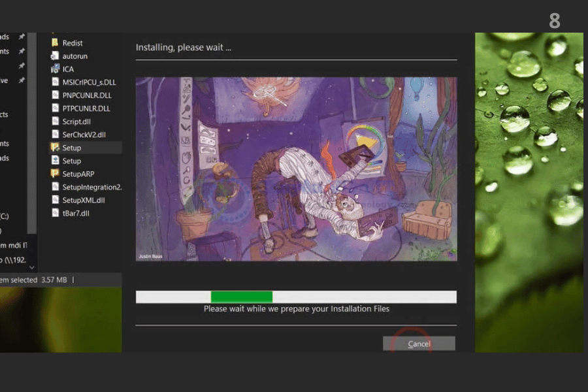The image size is (588, 392).
Task: Select PNPCUNLR.DLL in the file list
Action: tap(86, 95)
